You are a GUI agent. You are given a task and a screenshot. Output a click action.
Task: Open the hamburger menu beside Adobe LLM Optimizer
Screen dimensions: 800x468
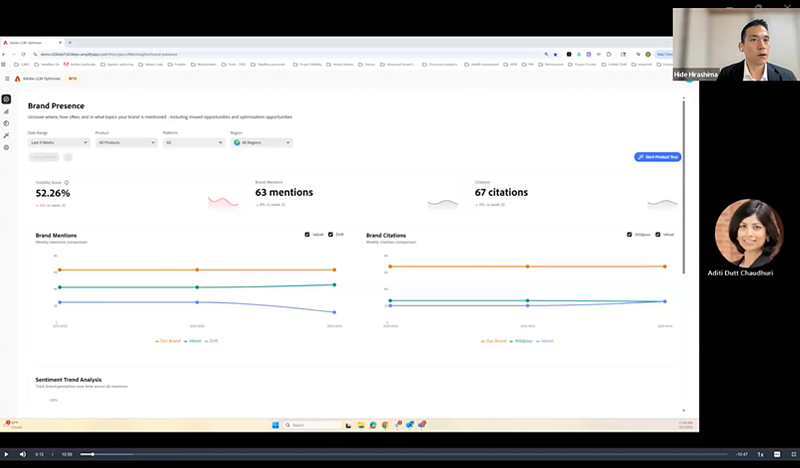[x=7, y=78]
